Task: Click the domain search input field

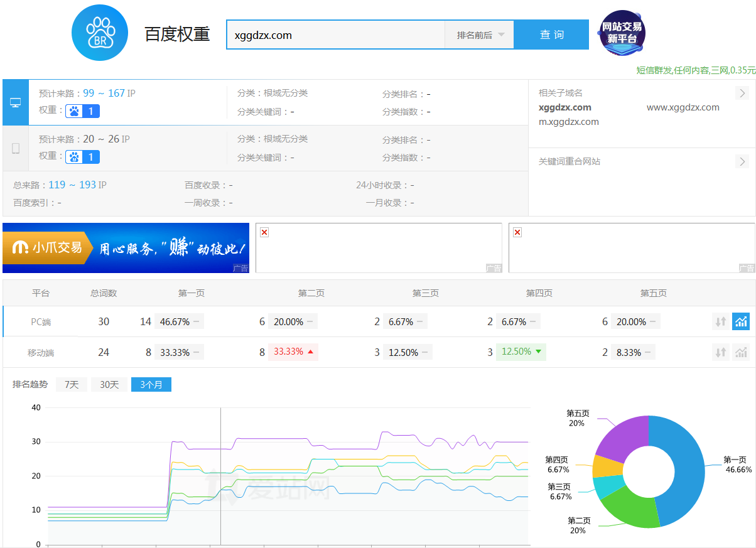Action: [x=335, y=35]
